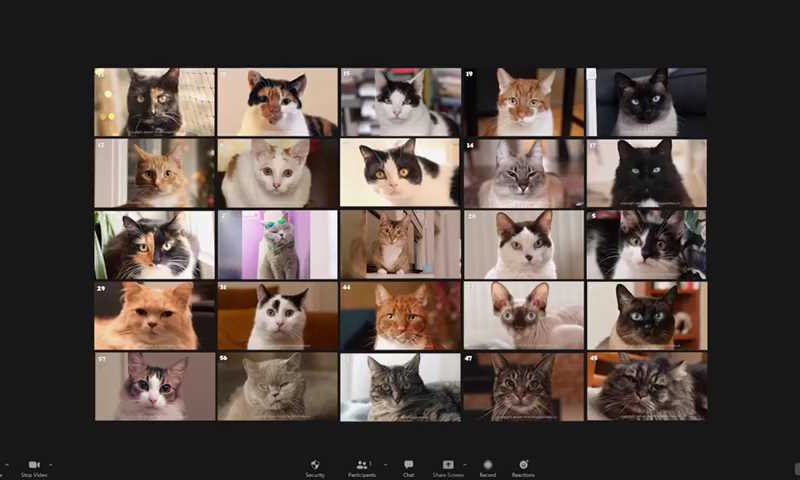Expand video options arrow beside Stop Video

click(51, 465)
